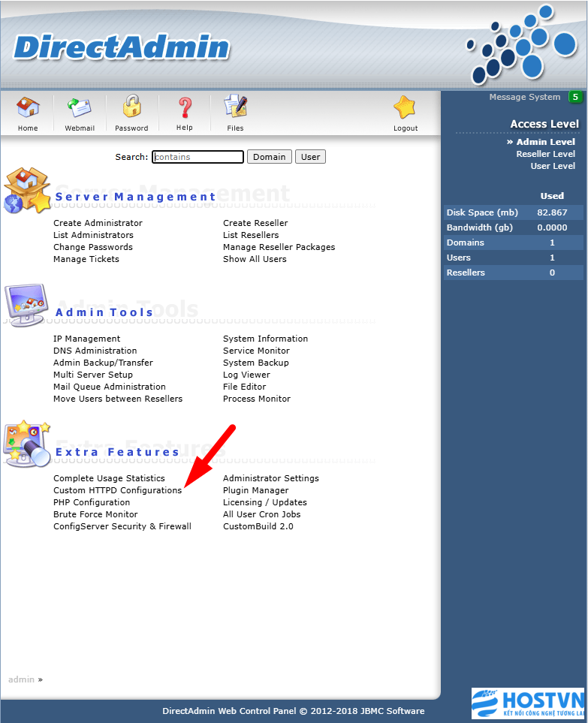The image size is (588, 723).
Task: Open File Editor
Action: pos(244,387)
